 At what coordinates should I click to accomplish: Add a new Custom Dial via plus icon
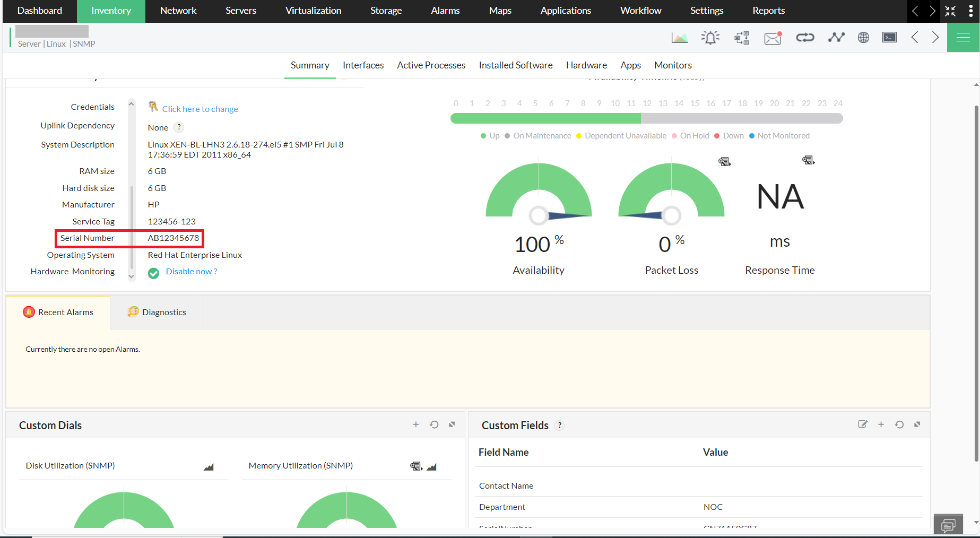point(416,424)
